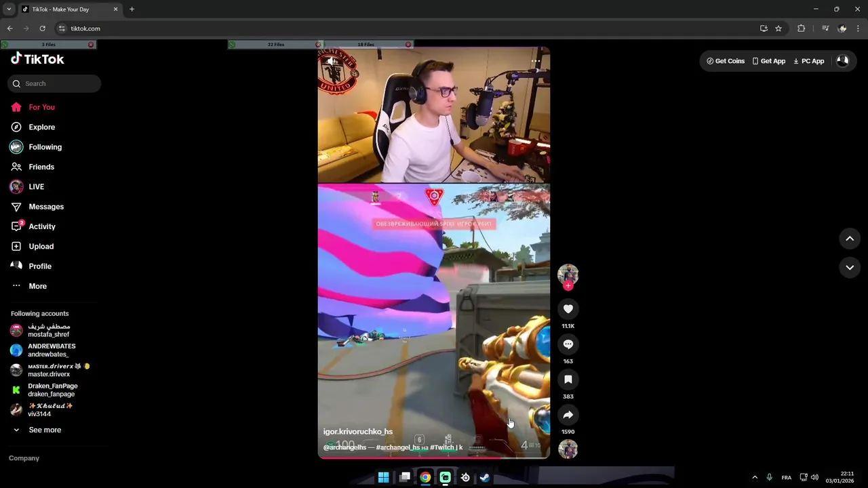Expand See more following accounts
This screenshot has height=488, width=868.
point(45,430)
